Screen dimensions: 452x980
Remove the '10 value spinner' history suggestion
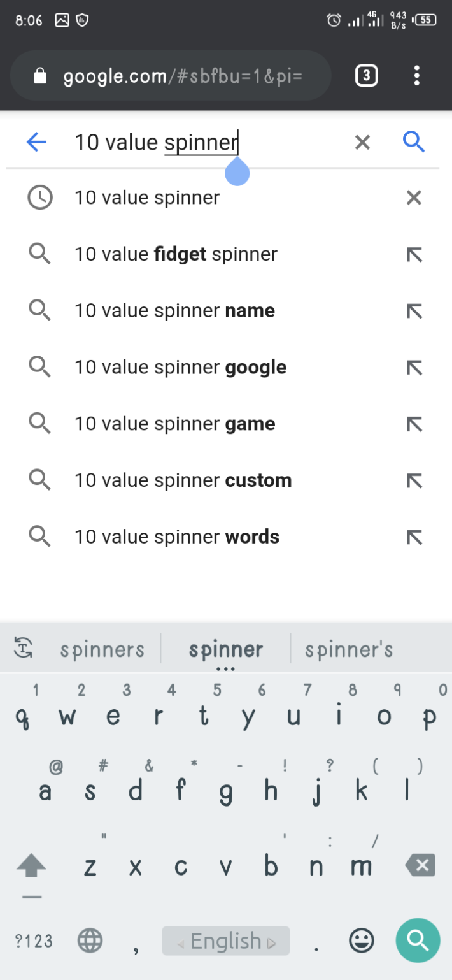click(x=414, y=198)
